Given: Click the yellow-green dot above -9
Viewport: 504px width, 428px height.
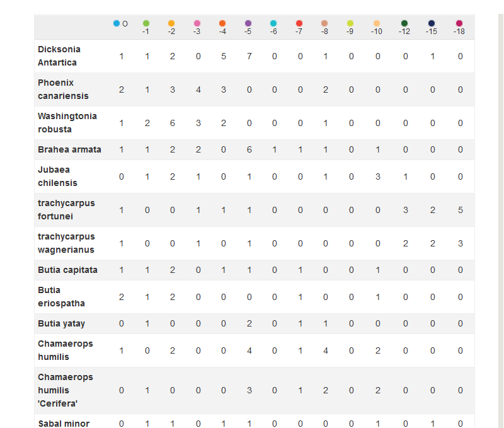Looking at the screenshot, I should (350, 23).
